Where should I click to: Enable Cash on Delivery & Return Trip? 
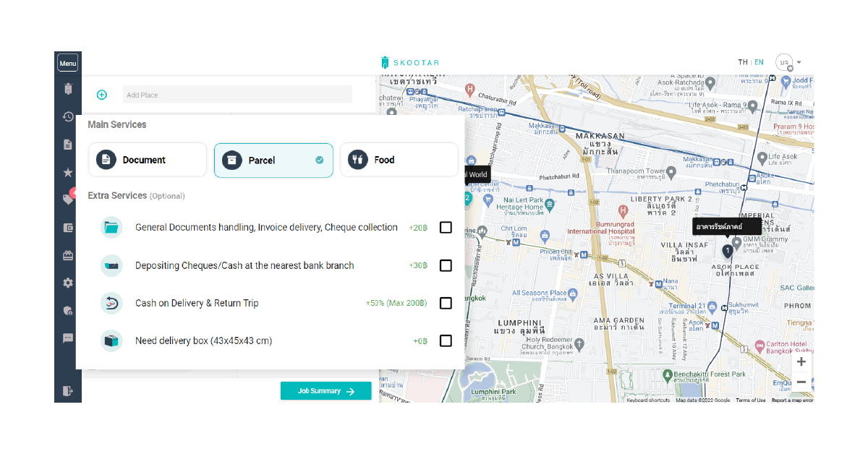[x=446, y=303]
